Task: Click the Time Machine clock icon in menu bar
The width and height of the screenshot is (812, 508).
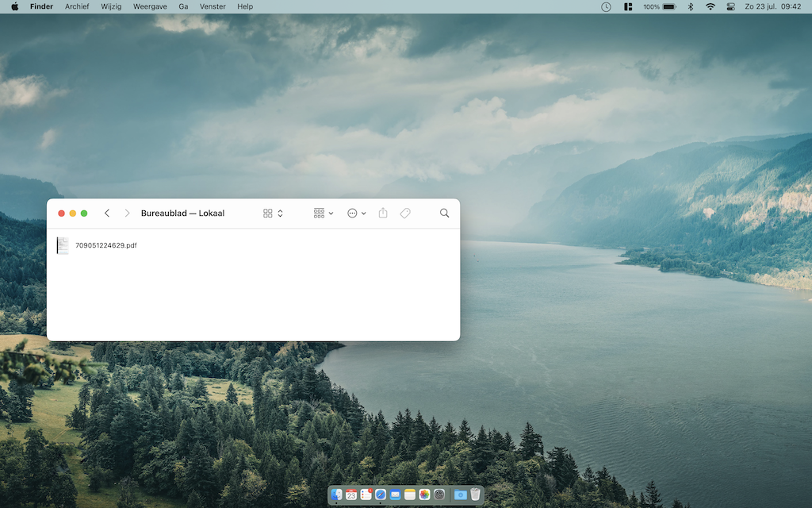Action: click(x=606, y=6)
